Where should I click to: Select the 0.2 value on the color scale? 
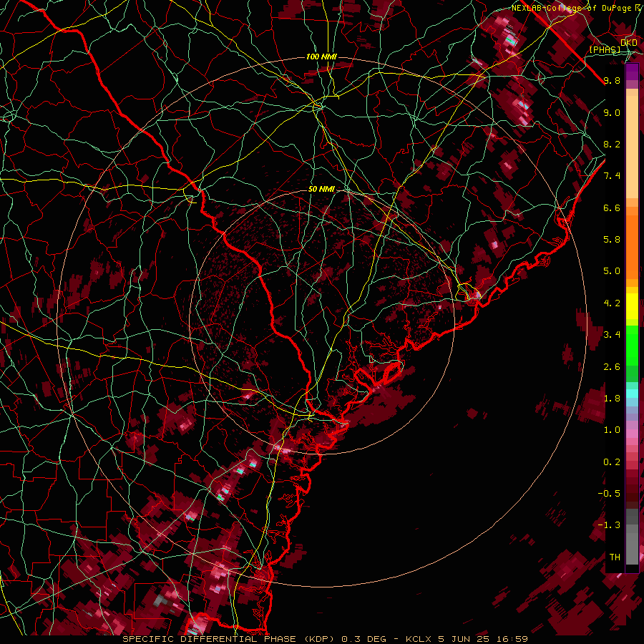click(612, 462)
